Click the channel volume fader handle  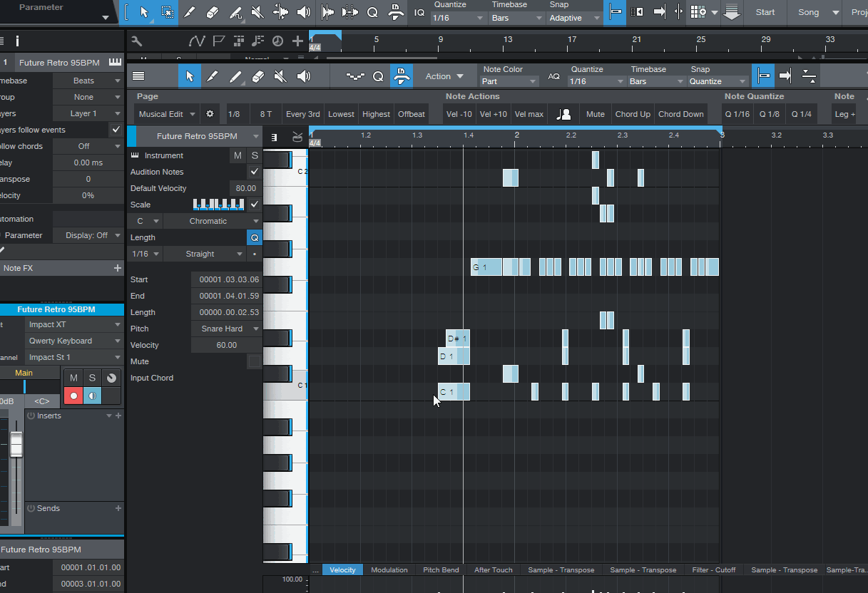16,444
